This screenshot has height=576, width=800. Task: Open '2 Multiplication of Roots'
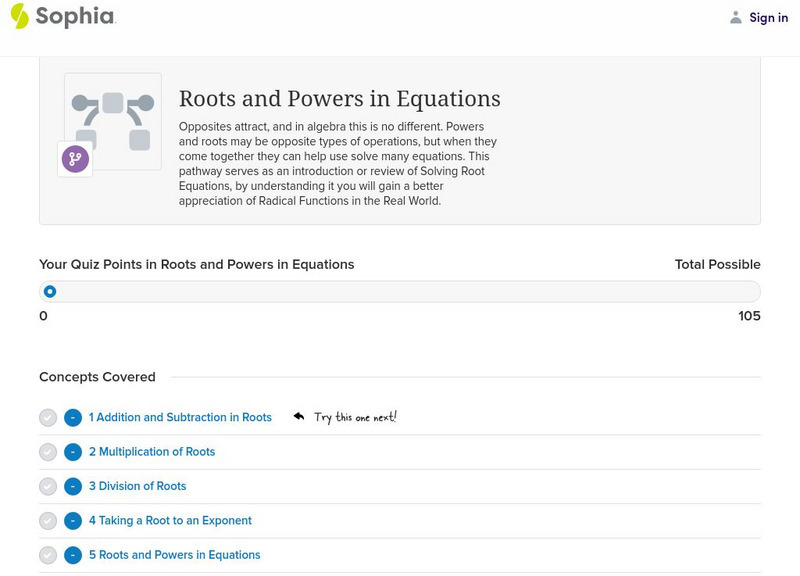[x=150, y=451]
